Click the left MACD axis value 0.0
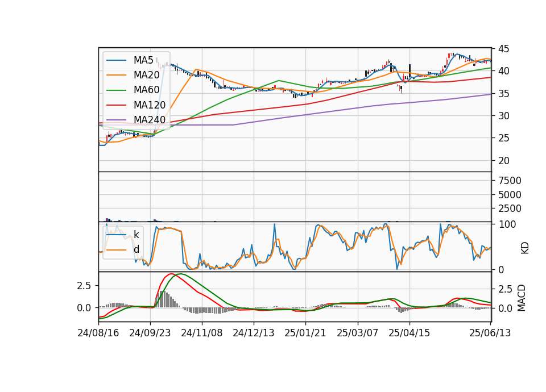The image size is (546, 392). (x=84, y=308)
